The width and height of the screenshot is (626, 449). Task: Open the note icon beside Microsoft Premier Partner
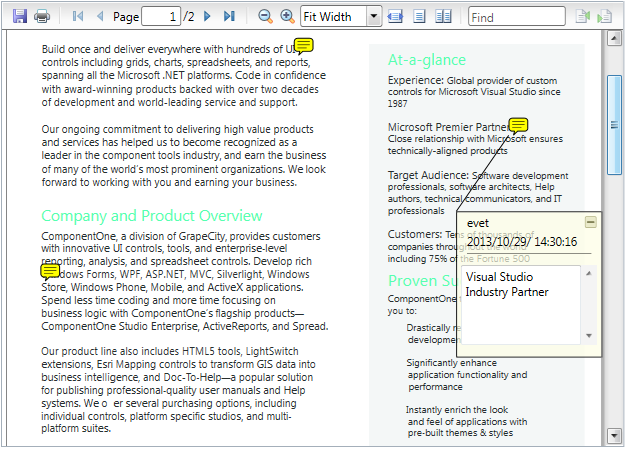tap(518, 125)
